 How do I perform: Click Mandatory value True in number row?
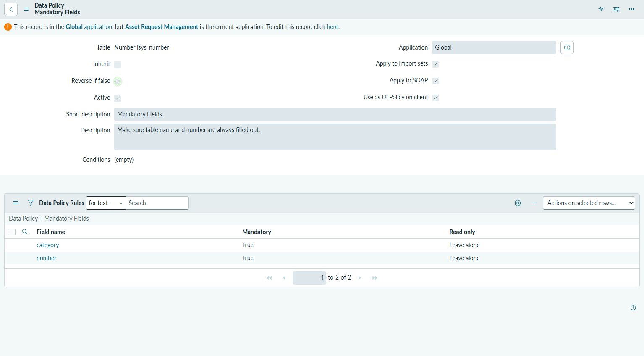pos(248,258)
